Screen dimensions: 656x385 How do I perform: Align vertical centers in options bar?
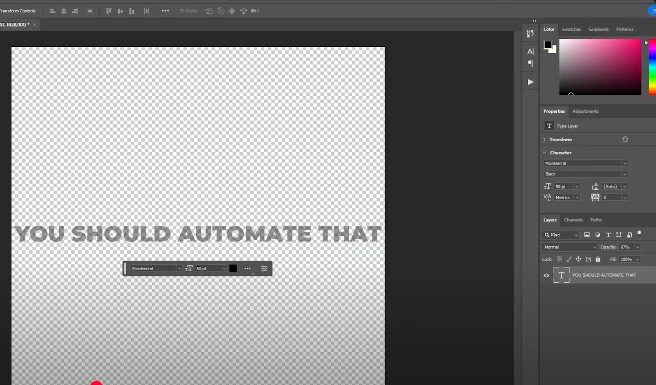[x=120, y=11]
